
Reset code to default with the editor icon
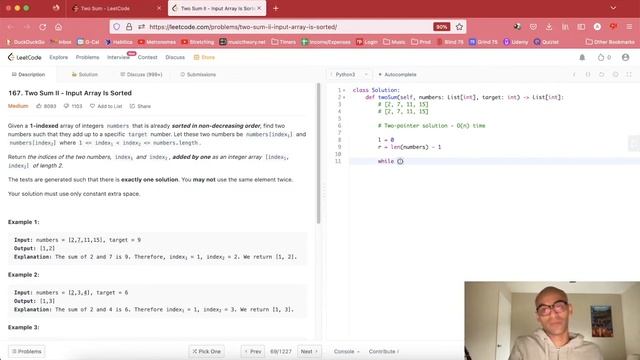601,75
